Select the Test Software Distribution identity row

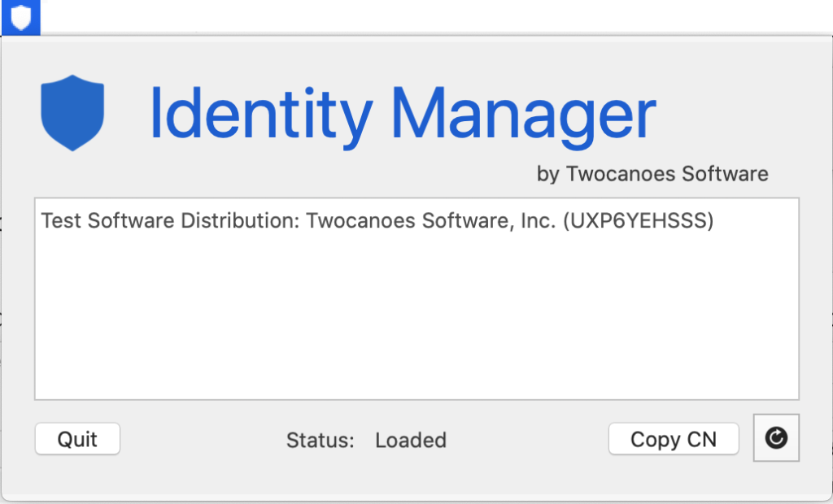point(416,220)
